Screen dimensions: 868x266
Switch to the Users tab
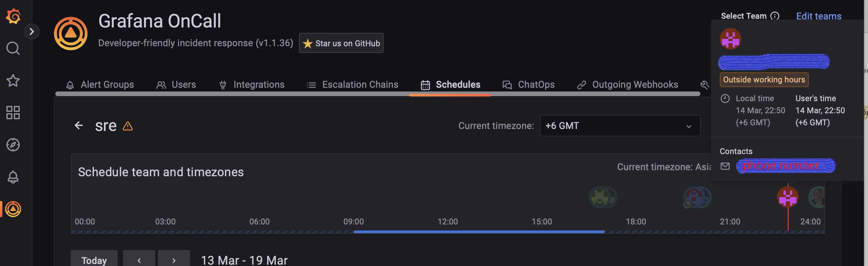[x=184, y=84]
